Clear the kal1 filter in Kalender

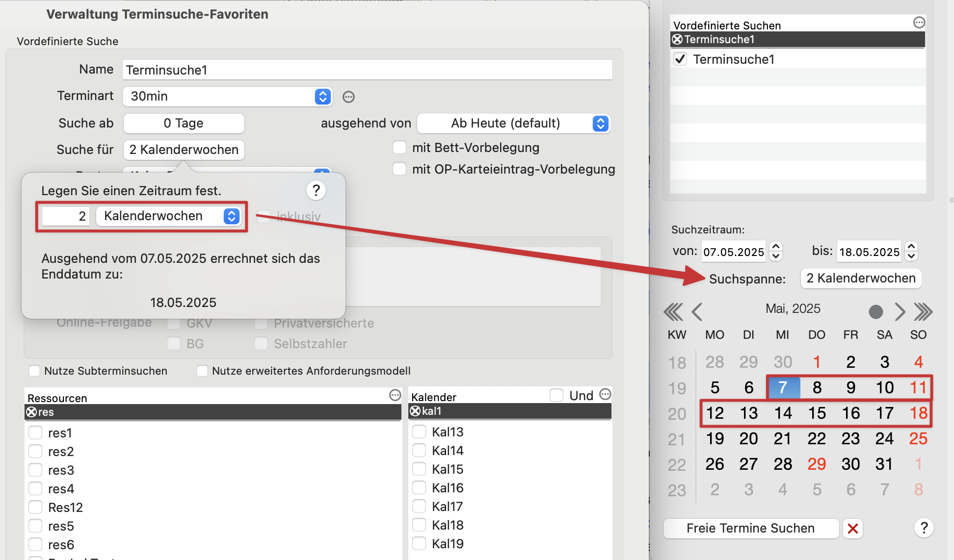point(415,411)
